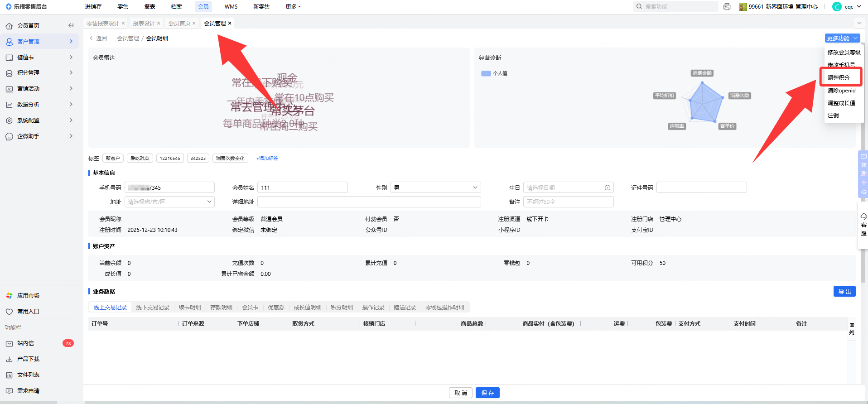Click the 个人值 legend color swatch

pos(486,73)
